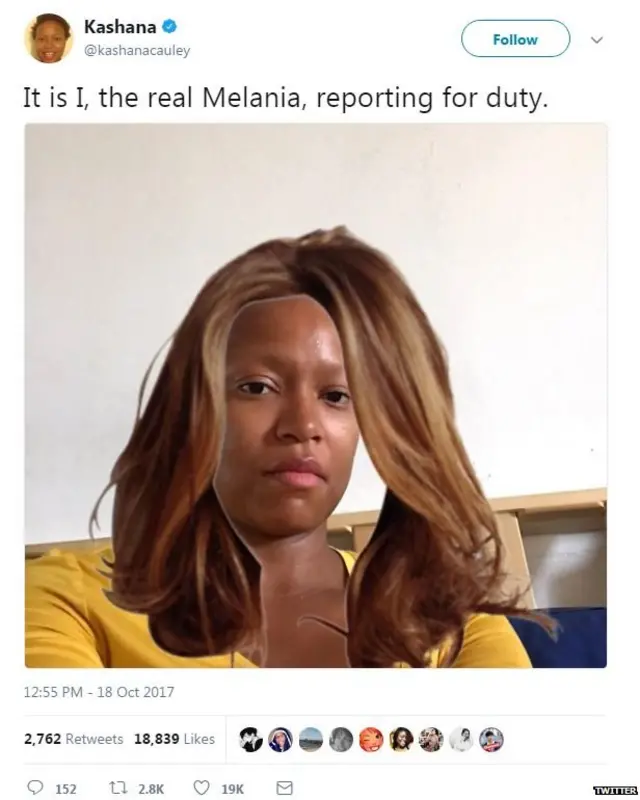Send tweet via envelope message icon

[284, 788]
